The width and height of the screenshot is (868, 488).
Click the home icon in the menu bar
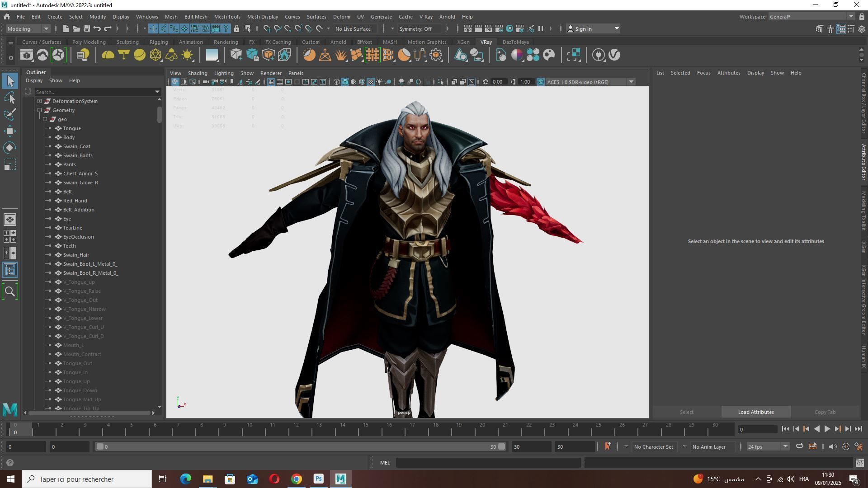tap(7, 17)
